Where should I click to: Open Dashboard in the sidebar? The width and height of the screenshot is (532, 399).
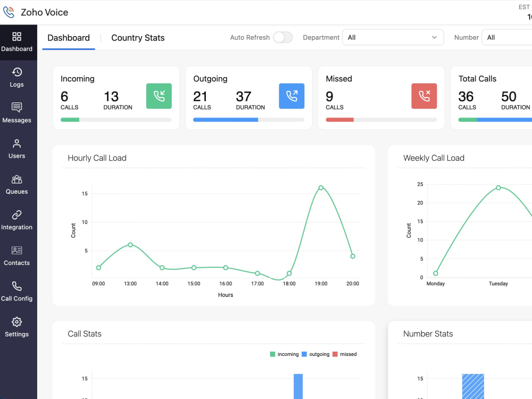(x=16, y=43)
